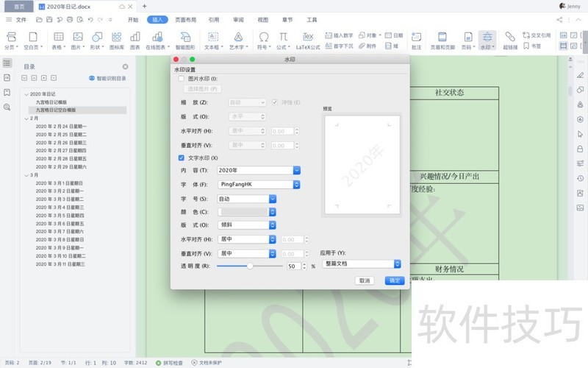Screen dimensions: 588x368
Task: Click the LaTeX公式 formula icon
Action: [x=309, y=38]
